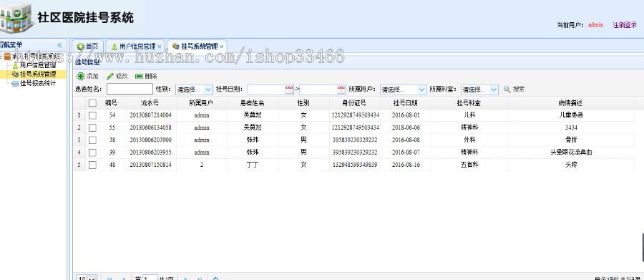The width and height of the screenshot is (644, 280).
Task: Click the 外科 department cell
Action: [469, 140]
